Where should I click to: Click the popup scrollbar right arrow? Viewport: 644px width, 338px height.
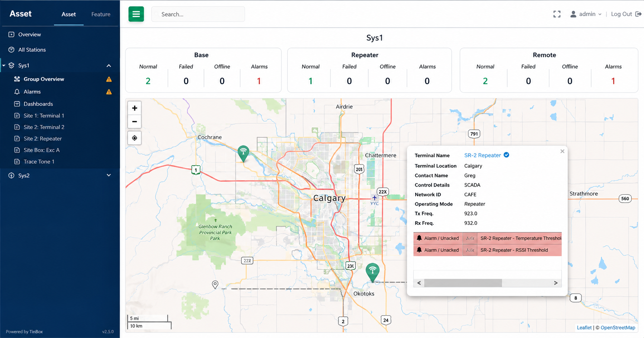coord(556,283)
